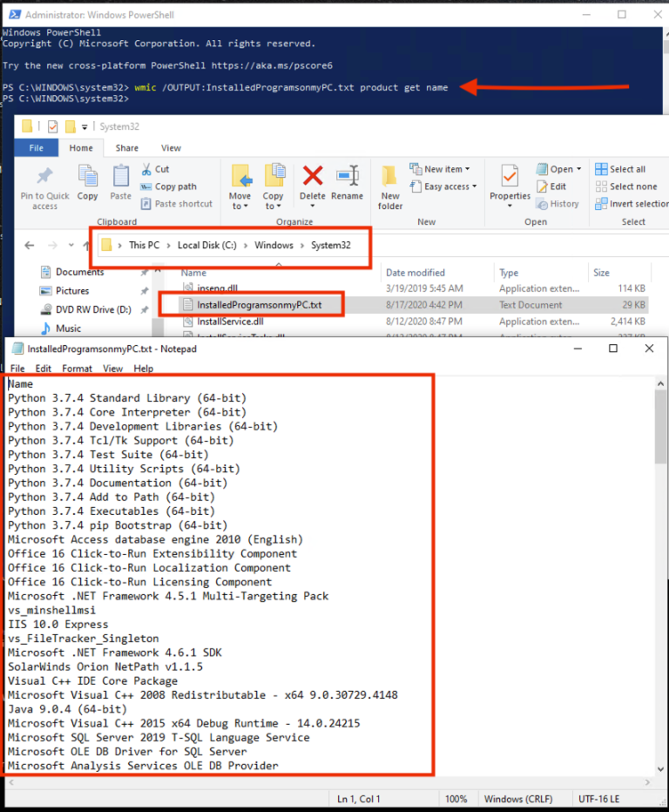Screen dimensions: 669x812
Task: Click the red Delete icon
Action: [x=313, y=175]
